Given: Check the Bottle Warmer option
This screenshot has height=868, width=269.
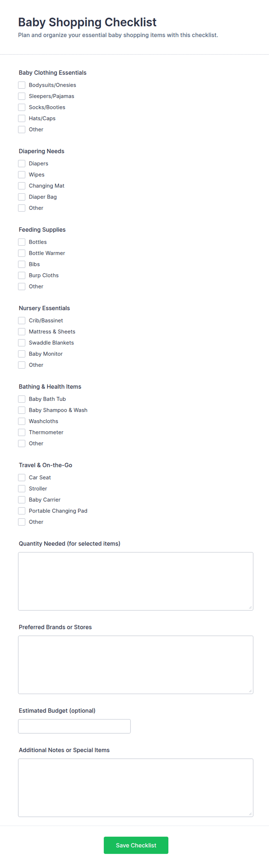Looking at the screenshot, I should pyautogui.click(x=22, y=253).
